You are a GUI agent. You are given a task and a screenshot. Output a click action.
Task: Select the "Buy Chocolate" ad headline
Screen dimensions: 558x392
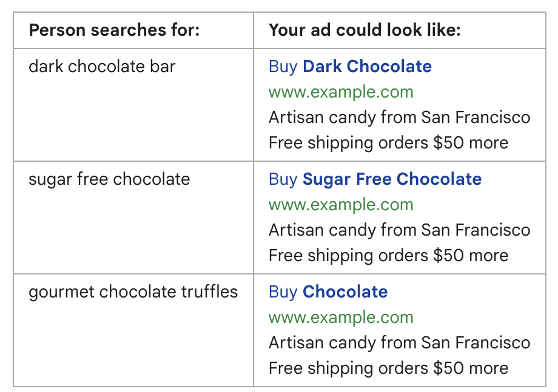(x=328, y=291)
